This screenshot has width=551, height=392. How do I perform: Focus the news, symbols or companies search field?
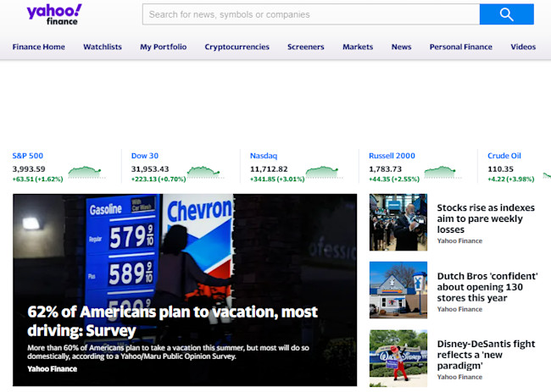pos(311,14)
